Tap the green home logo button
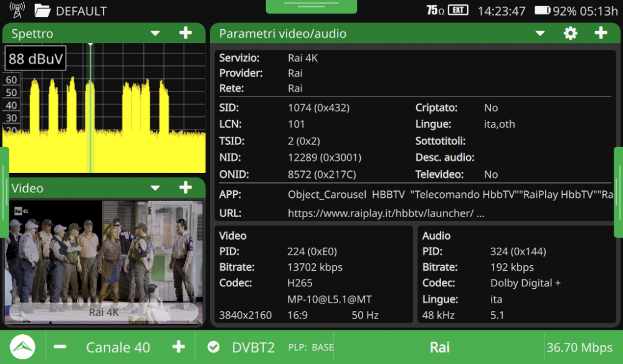 [22, 347]
